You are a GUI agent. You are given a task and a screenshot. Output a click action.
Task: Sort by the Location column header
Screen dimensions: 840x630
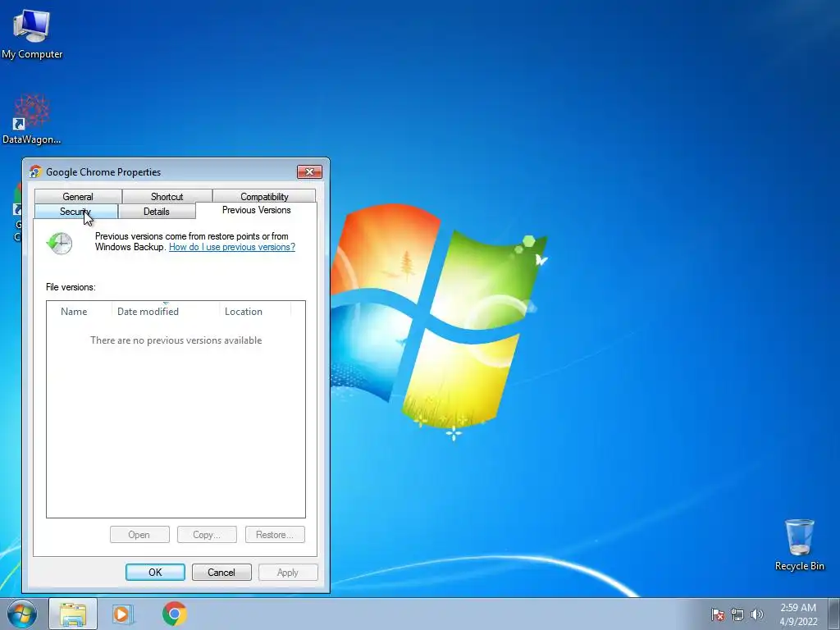pyautogui.click(x=255, y=311)
